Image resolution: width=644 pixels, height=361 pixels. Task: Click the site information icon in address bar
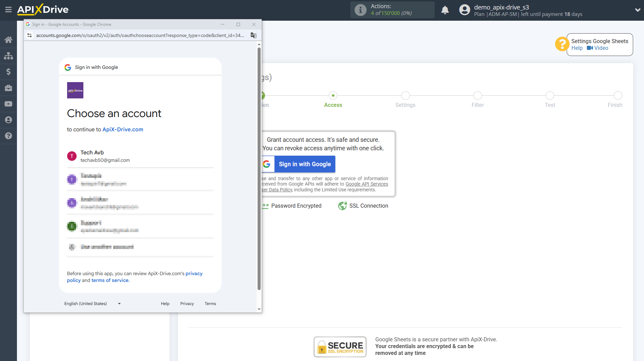(29, 35)
